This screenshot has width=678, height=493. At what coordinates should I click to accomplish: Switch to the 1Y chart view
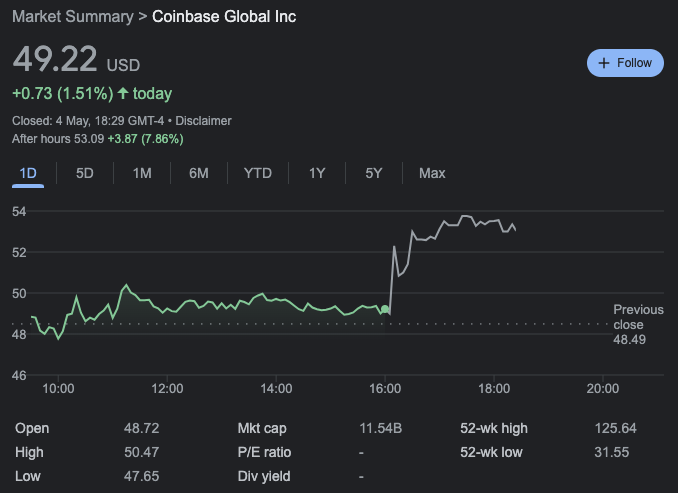(x=317, y=173)
